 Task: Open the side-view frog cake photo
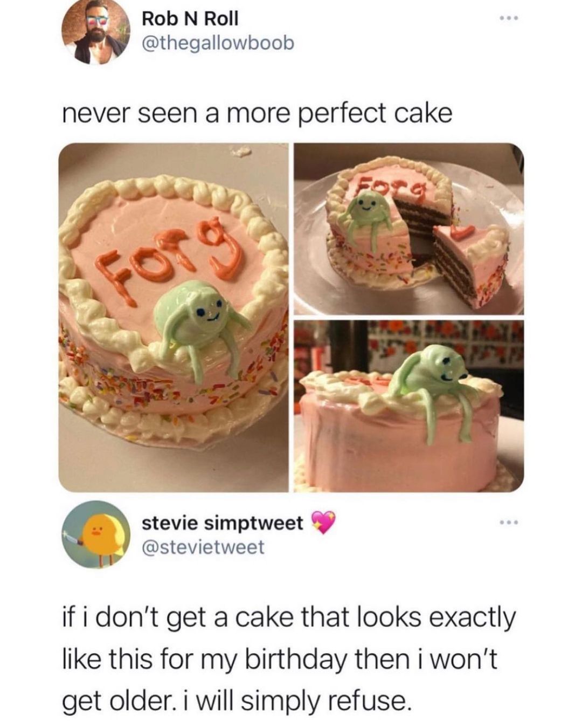[408, 406]
